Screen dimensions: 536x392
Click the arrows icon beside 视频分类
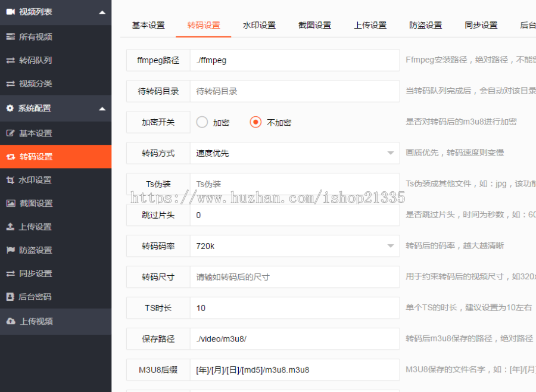click(x=11, y=83)
